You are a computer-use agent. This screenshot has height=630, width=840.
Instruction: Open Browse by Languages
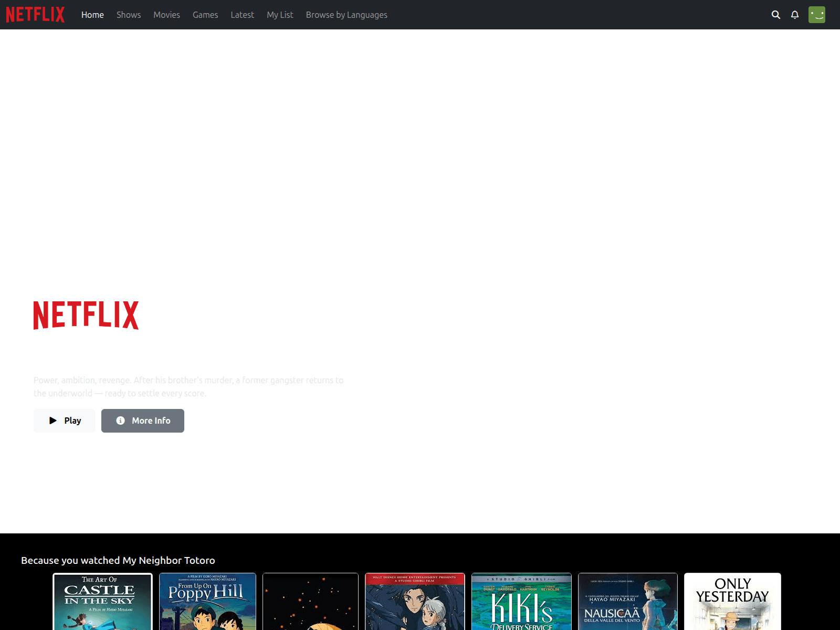[346, 15]
